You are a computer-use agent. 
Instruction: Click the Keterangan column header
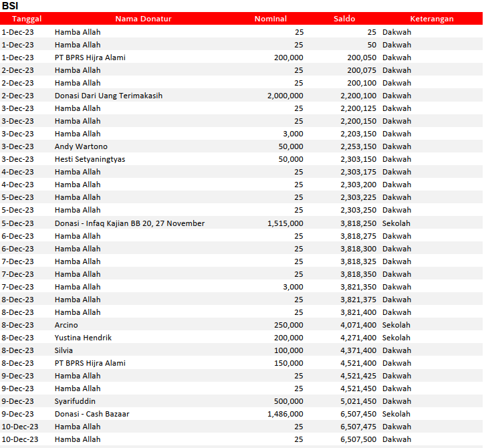click(x=431, y=19)
